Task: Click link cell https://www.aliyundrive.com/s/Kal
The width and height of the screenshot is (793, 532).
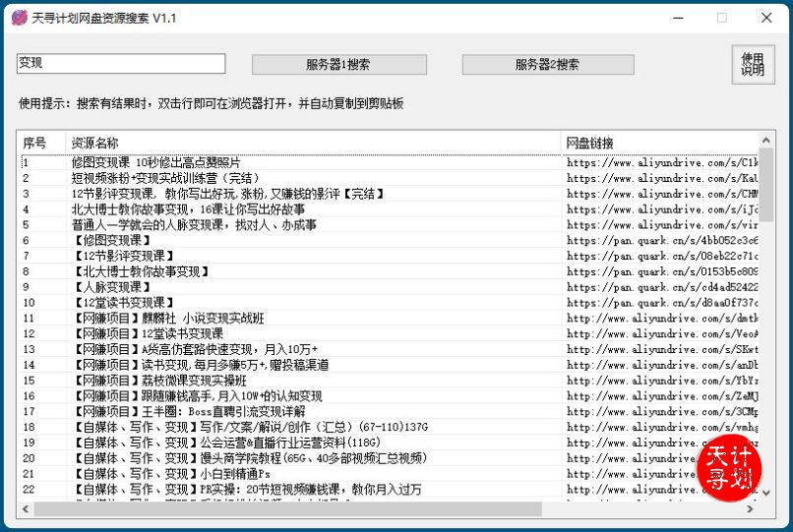Action: 662,178
